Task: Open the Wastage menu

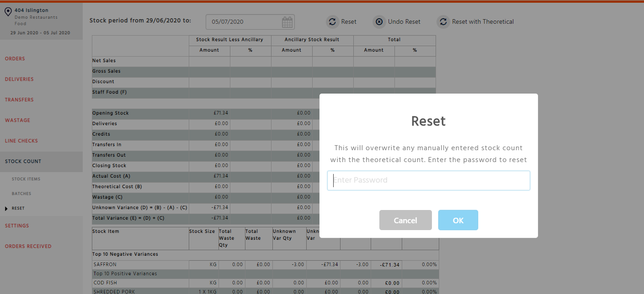Action: pyautogui.click(x=17, y=121)
